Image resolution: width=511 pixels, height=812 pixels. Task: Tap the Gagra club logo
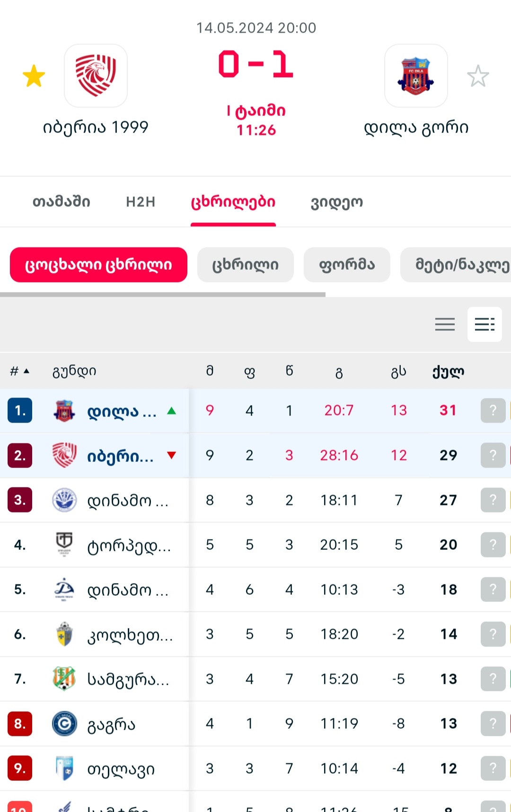click(x=64, y=724)
